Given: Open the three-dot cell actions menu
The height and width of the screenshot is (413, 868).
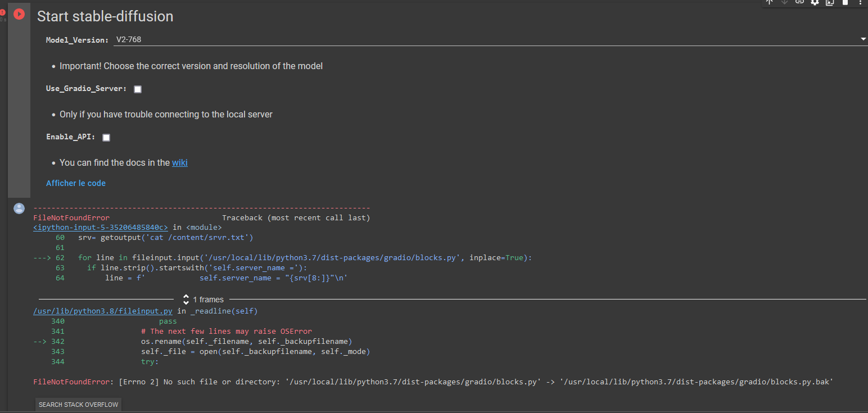Looking at the screenshot, I should (861, 3).
